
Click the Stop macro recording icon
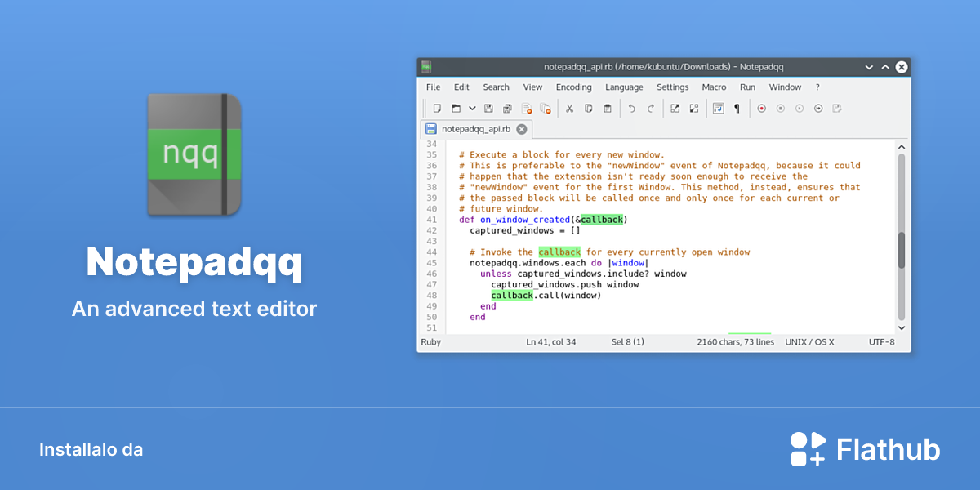pos(780,108)
